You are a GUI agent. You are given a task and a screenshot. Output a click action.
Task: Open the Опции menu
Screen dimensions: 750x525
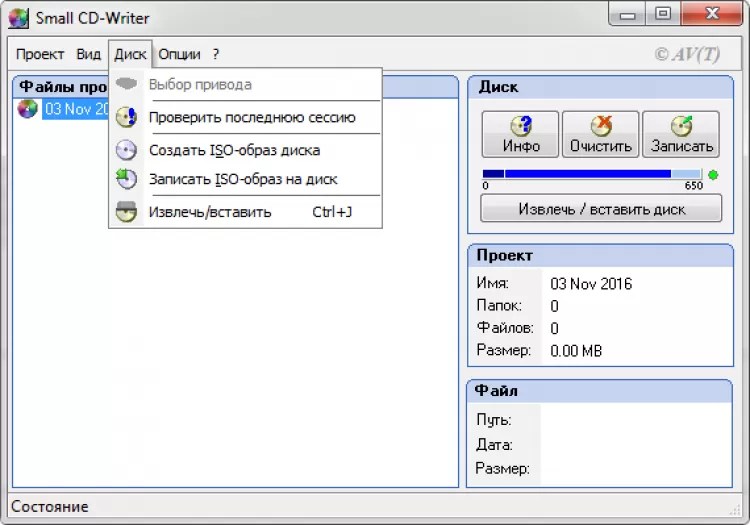click(179, 54)
